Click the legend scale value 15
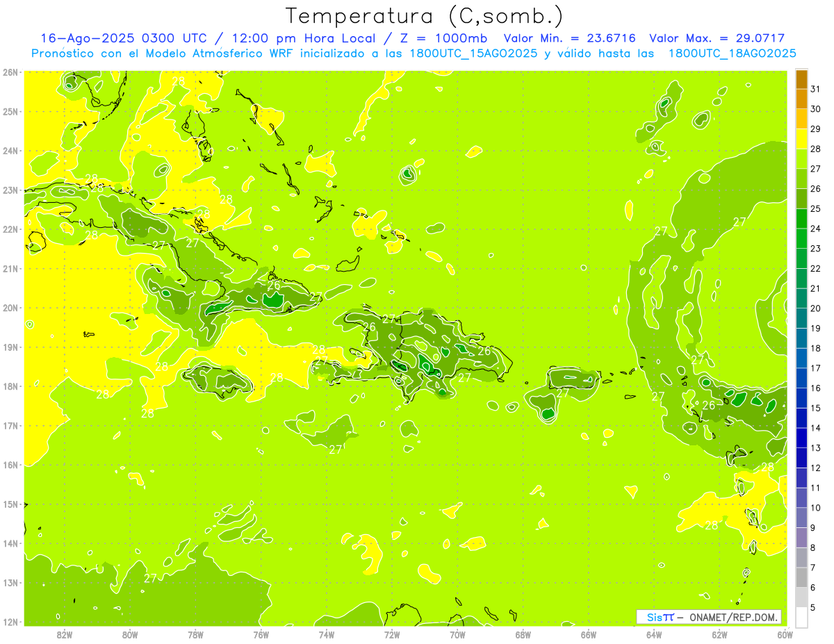 pos(815,408)
